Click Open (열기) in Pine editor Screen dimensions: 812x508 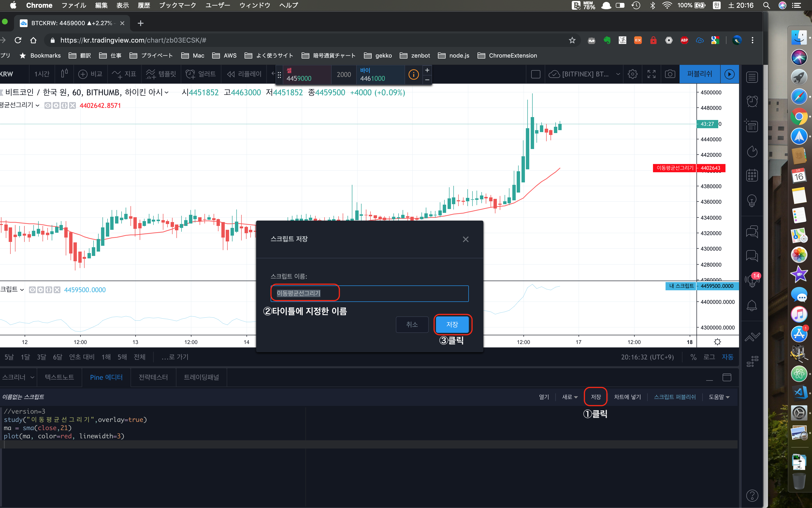point(544,397)
